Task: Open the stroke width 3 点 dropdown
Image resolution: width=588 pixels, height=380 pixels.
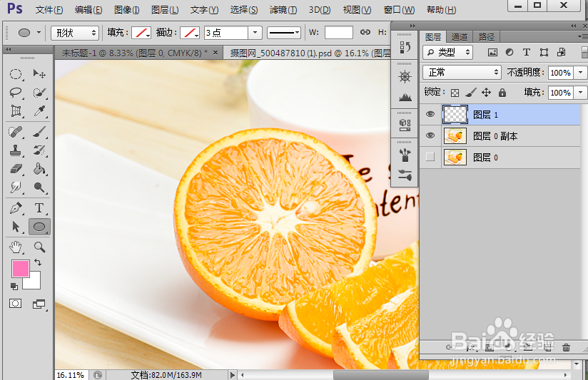Action: point(255,33)
